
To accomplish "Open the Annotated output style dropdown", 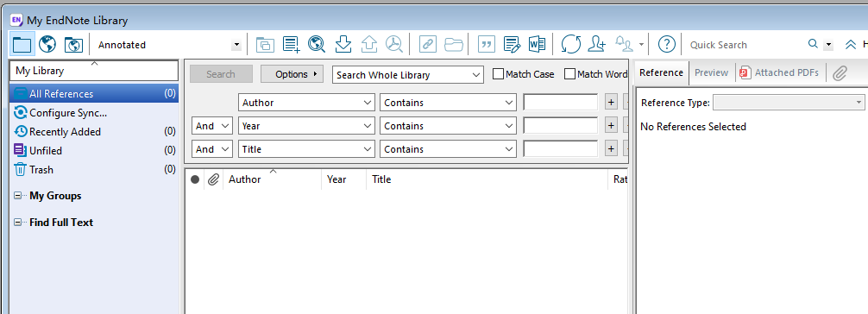I will [x=169, y=45].
